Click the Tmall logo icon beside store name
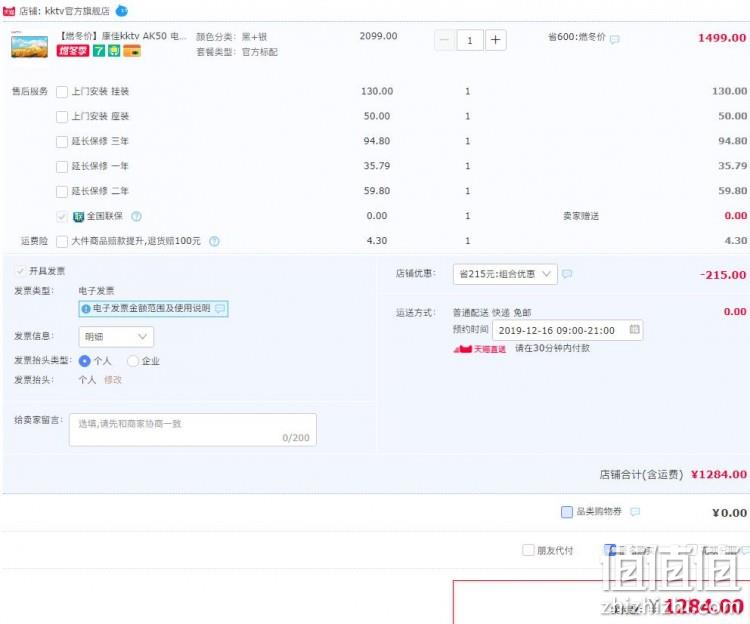The image size is (750, 624). tap(9, 11)
